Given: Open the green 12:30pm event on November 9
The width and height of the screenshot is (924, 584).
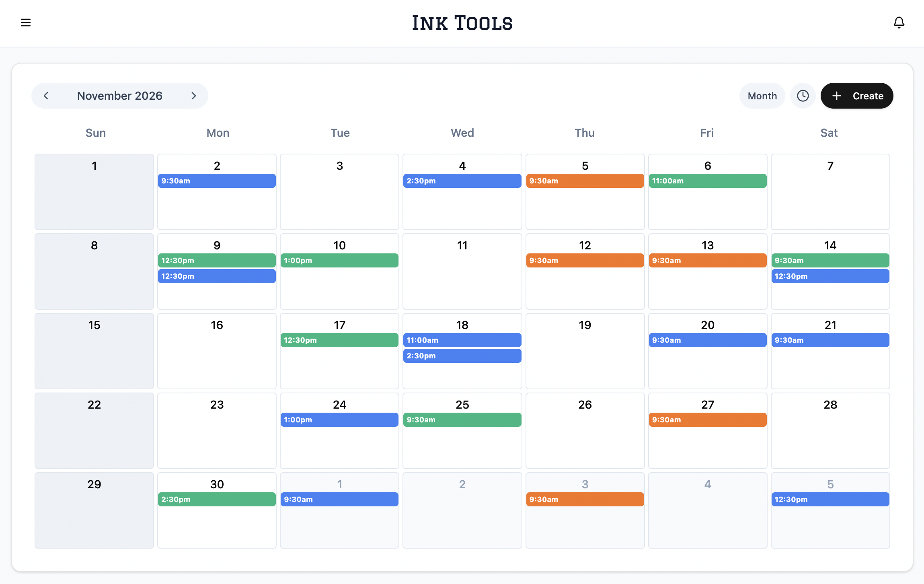Looking at the screenshot, I should point(217,261).
